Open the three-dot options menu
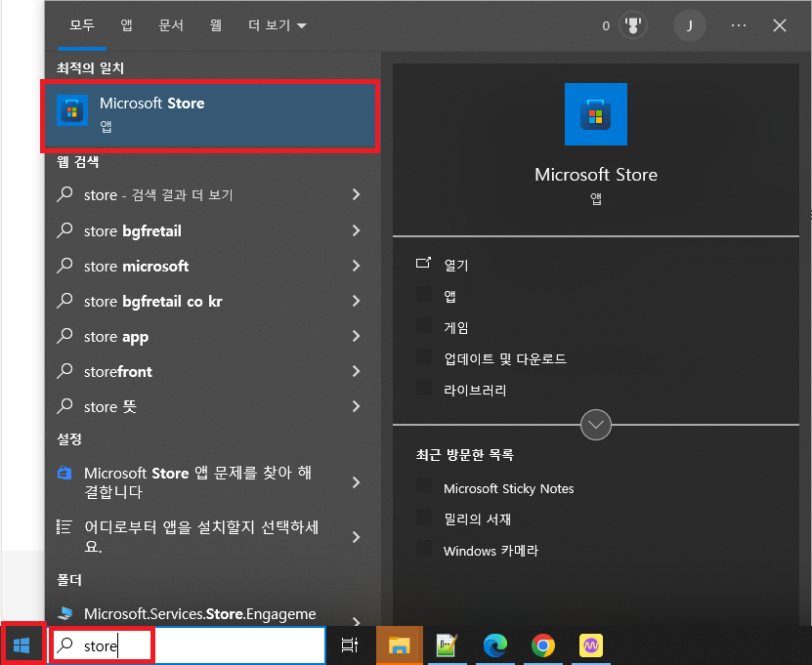This screenshot has width=812, height=665. tap(739, 25)
